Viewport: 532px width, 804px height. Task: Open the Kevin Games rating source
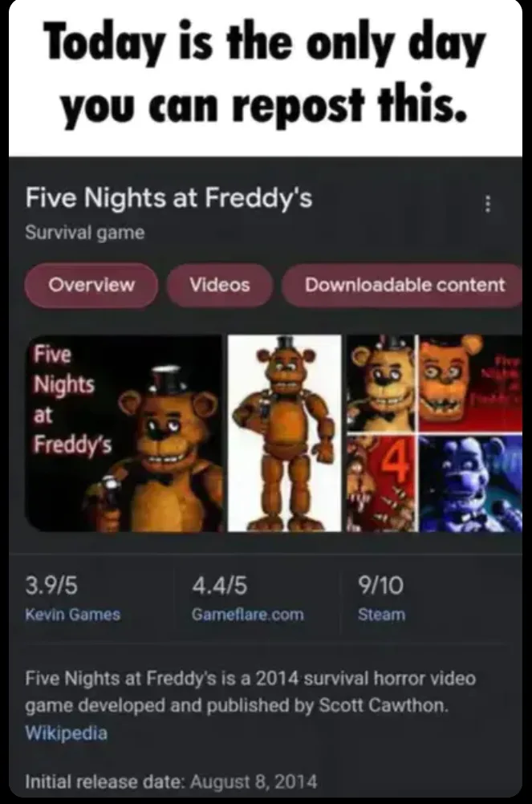pyautogui.click(x=73, y=615)
